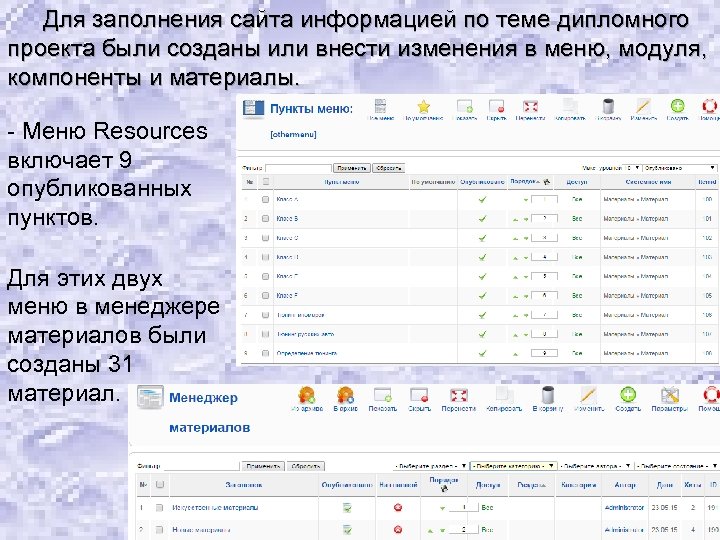Viewport: 720px width, 540px height.
Task: Tick the checkbox for Класс A
Action: 265,199
